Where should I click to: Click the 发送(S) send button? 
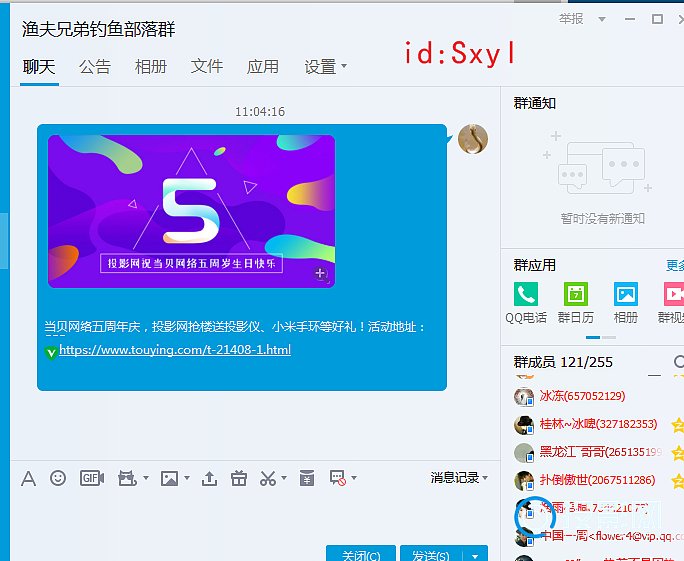point(431,554)
